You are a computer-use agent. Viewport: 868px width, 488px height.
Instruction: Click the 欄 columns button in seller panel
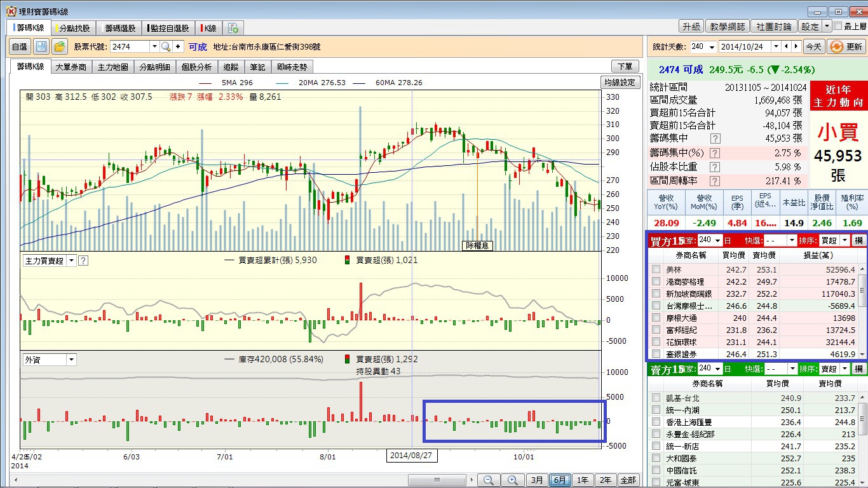(858, 369)
